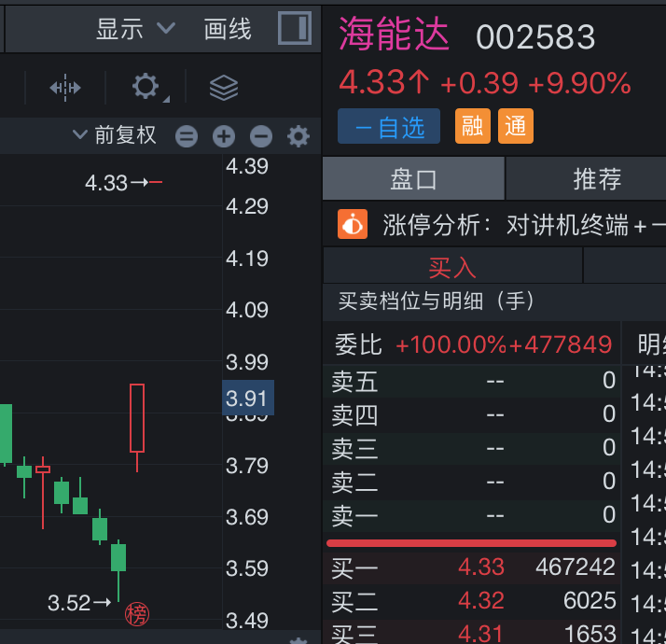
Task: Open the 显示 dropdown menu
Action: coord(135,29)
